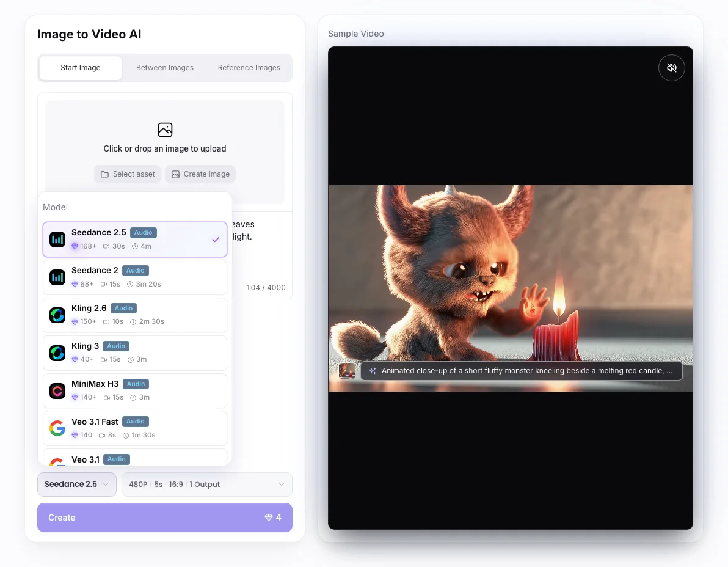Open the Seedance 2.5 model dropdown
This screenshot has height=567, width=728.
tap(76, 485)
